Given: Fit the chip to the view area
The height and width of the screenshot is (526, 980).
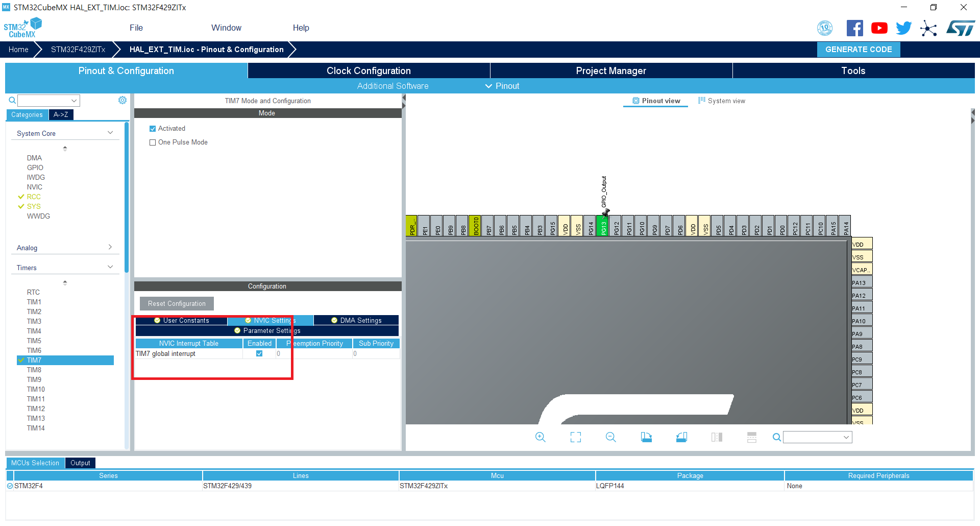Looking at the screenshot, I should tap(576, 437).
